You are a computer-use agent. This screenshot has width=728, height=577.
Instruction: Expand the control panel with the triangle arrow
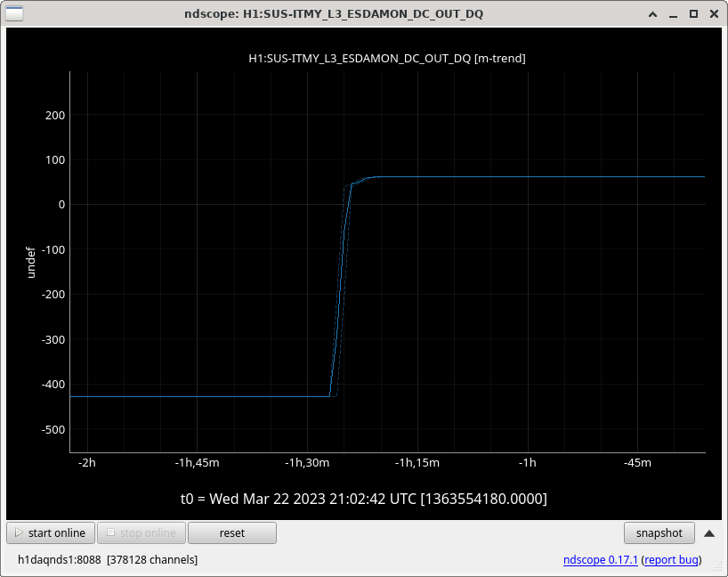pyautogui.click(x=709, y=533)
